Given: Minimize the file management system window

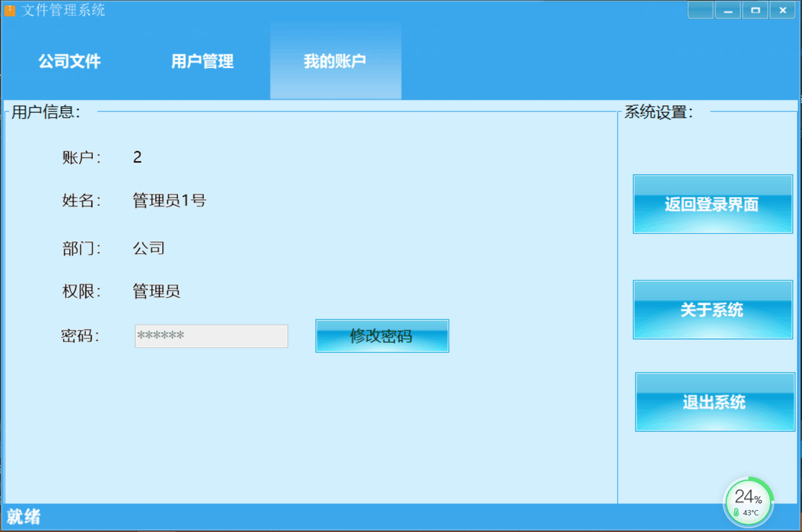Looking at the screenshot, I should click(x=727, y=10).
